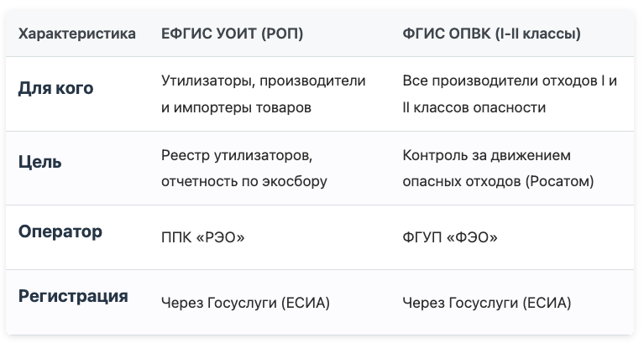Click Через Госуслуги (ЕСИА) in ЕФГИС column

coord(245,304)
